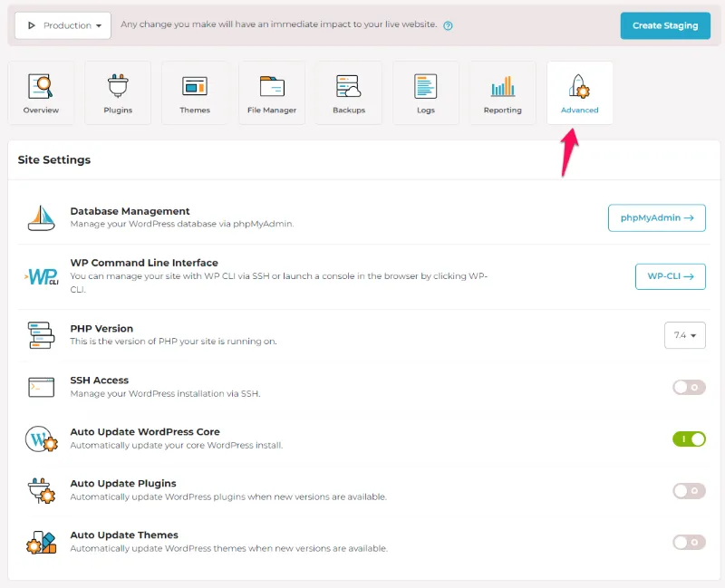Click the Create Staging button

pyautogui.click(x=665, y=25)
